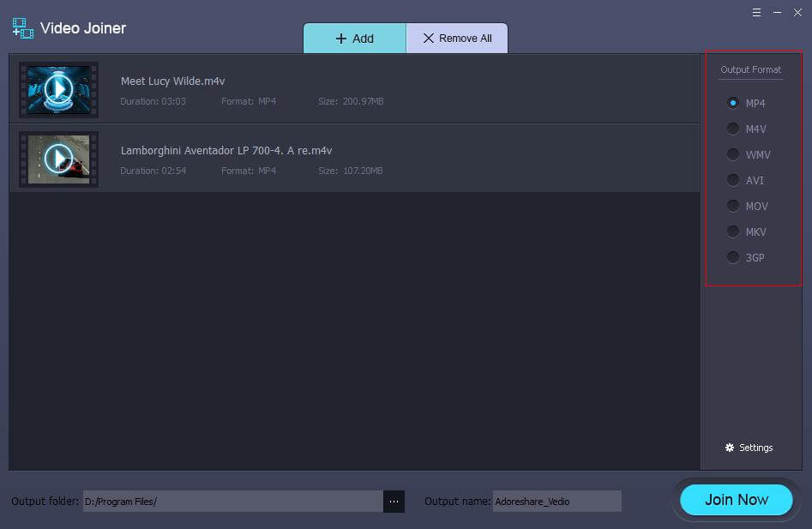This screenshot has height=529, width=812.
Task: Click the Video Joiner logo icon
Action: coord(22,28)
